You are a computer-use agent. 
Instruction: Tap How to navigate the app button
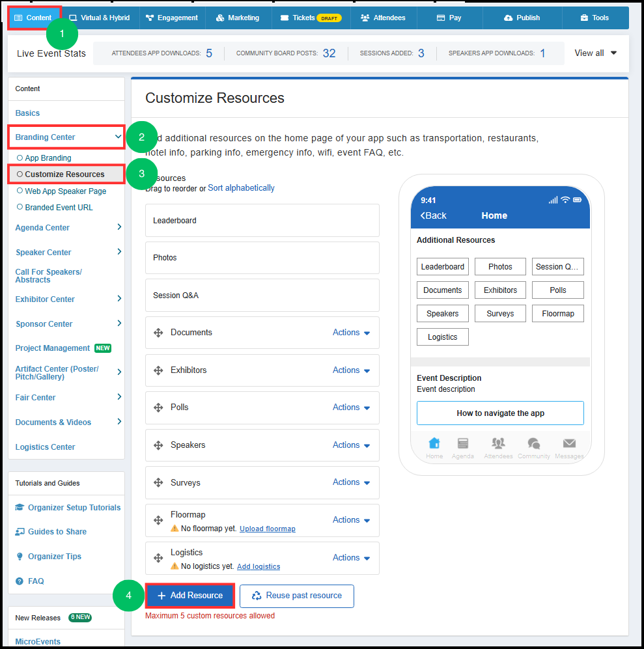(x=500, y=413)
